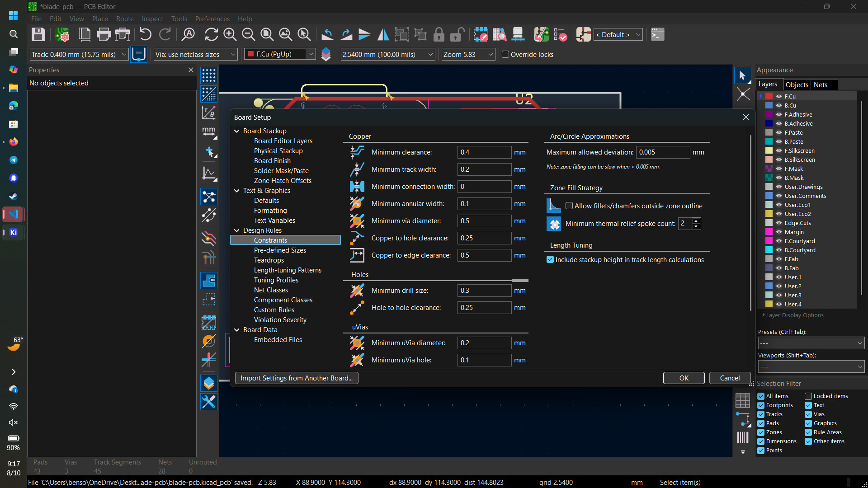Image resolution: width=868 pixels, height=488 pixels.
Task: Uncheck Include stackup height in track length
Action: coord(550,260)
